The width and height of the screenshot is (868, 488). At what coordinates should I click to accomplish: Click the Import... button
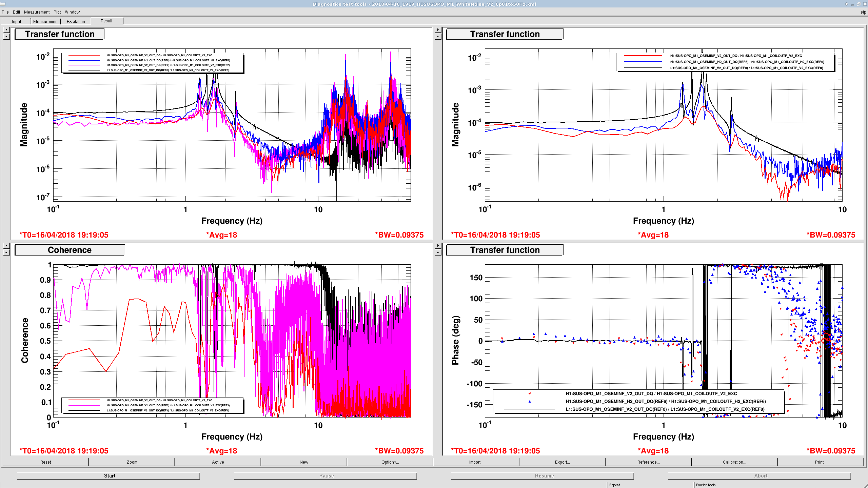[476, 462]
